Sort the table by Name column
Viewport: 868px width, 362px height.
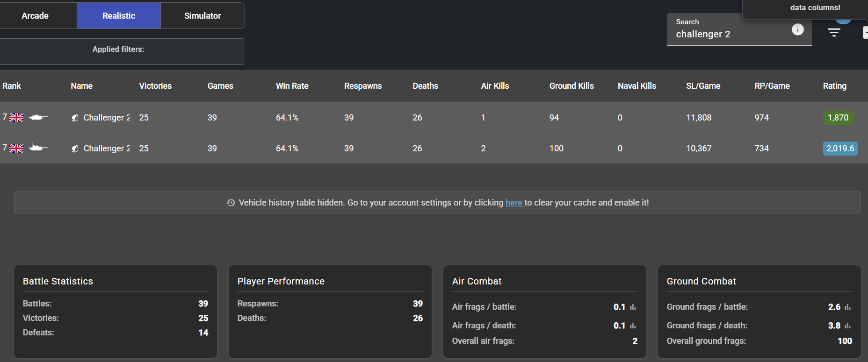point(82,86)
